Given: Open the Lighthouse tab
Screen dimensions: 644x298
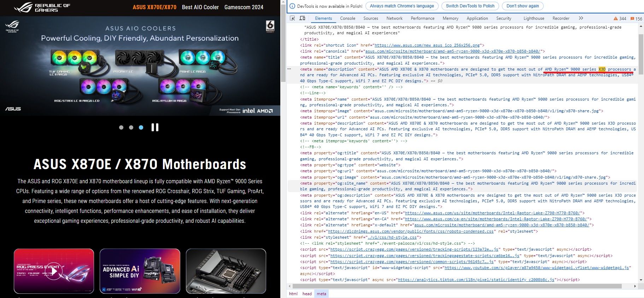Looking at the screenshot, I should pyautogui.click(x=534, y=18).
